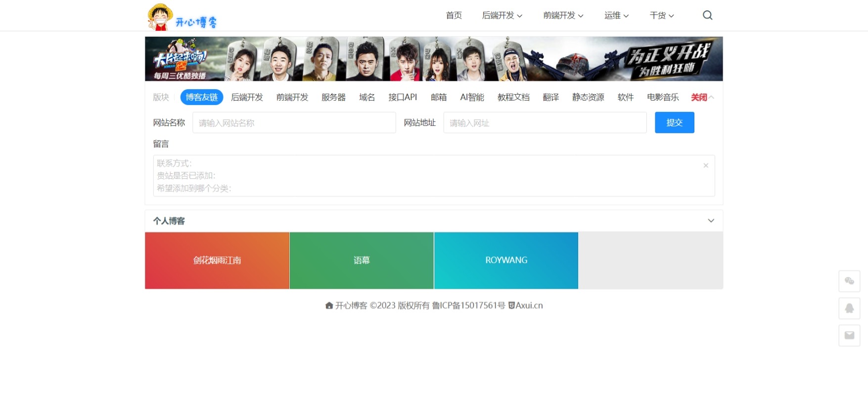Click the home icon in footer
This screenshot has height=408, width=868.
pos(329,306)
